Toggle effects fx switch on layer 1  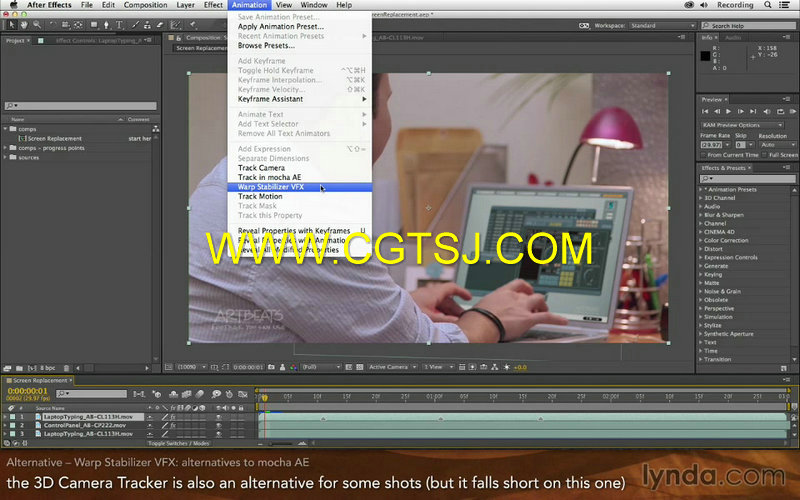click(x=173, y=417)
